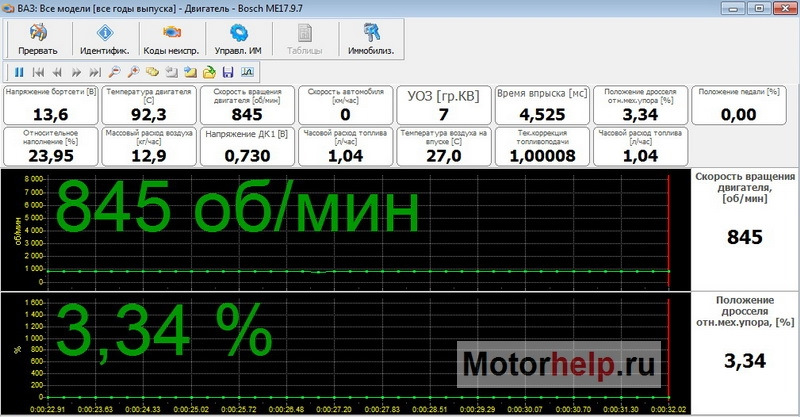Click the 0:00:32.02 time label on the axis

(x=668, y=409)
